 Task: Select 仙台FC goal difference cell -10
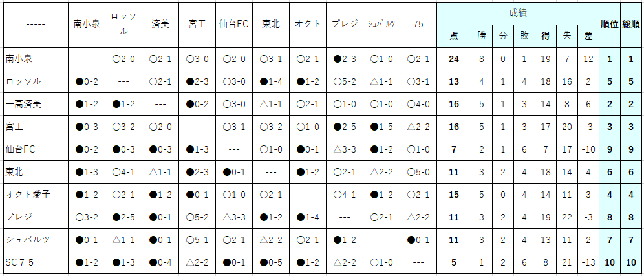588,149
